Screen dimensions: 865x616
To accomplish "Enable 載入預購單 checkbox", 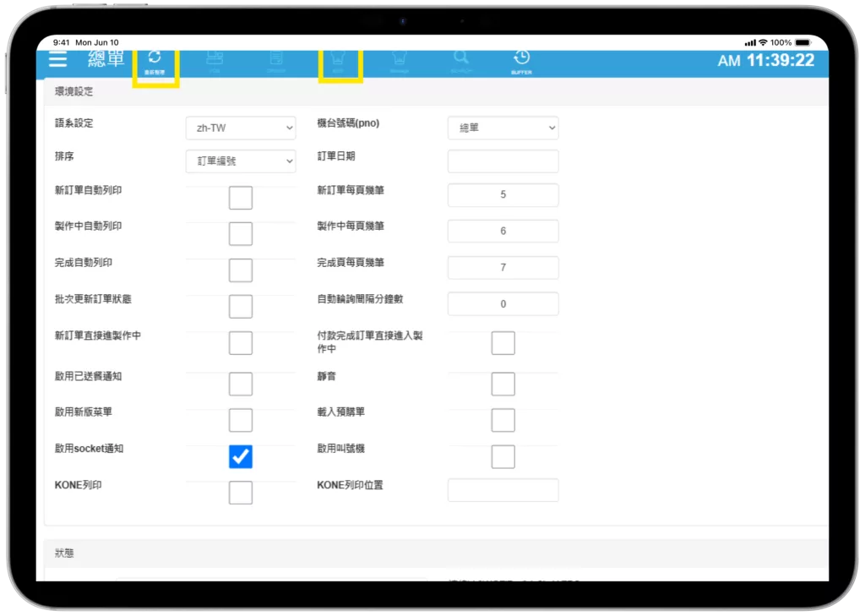I will coord(503,421).
